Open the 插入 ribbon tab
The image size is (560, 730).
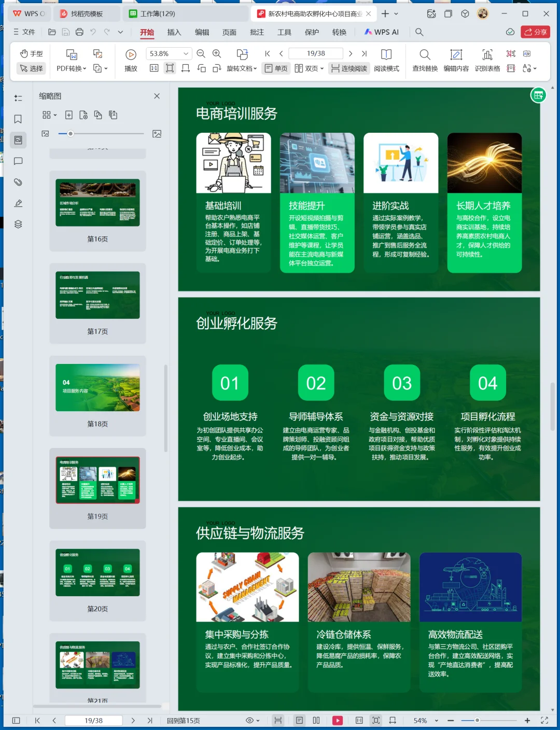point(174,32)
